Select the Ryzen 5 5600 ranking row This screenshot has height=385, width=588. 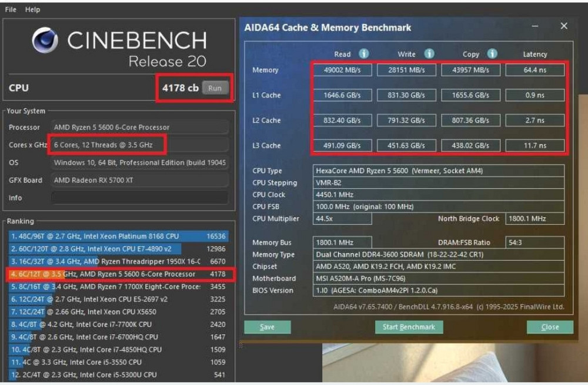coord(118,274)
